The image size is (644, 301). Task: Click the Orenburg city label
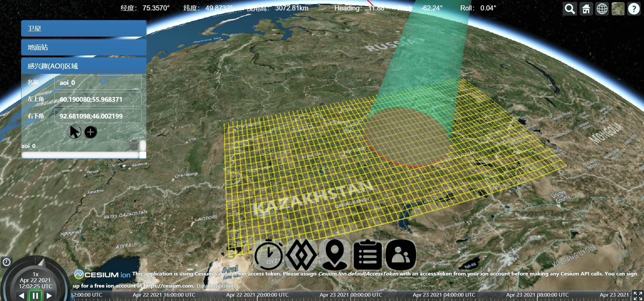186,175
